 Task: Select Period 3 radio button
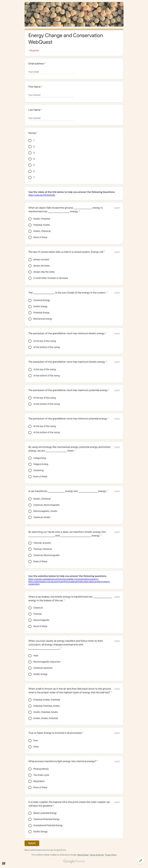(x=30, y=153)
